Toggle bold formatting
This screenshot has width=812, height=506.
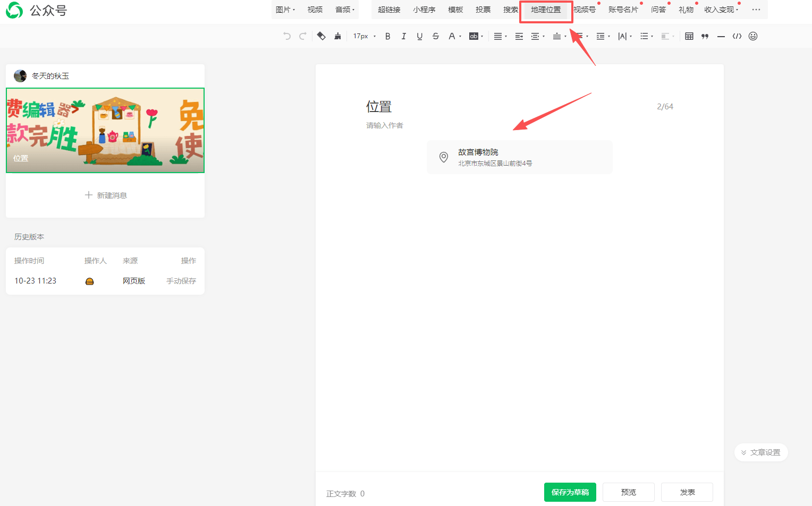tap(388, 36)
